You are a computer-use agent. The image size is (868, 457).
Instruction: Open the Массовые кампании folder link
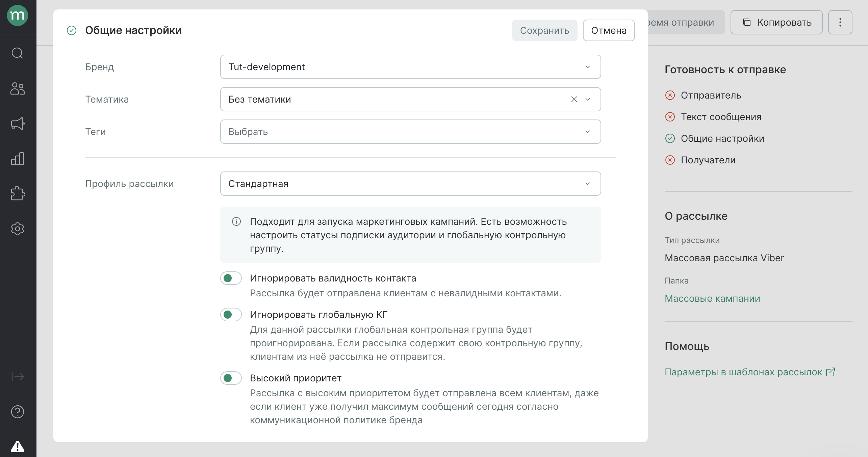pyautogui.click(x=712, y=298)
